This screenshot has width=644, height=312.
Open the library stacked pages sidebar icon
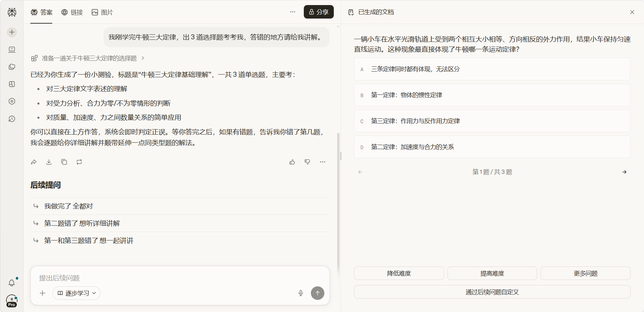pyautogui.click(x=12, y=67)
